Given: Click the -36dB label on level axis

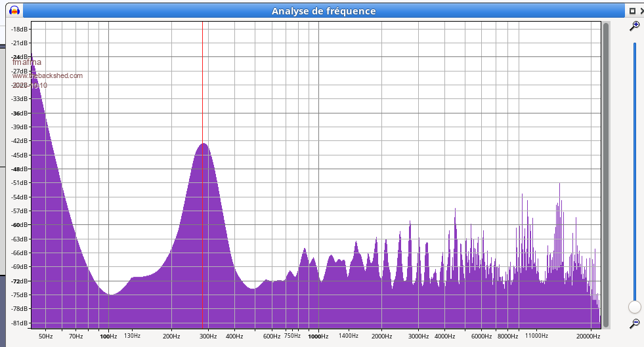Looking at the screenshot, I should pos(20,113).
